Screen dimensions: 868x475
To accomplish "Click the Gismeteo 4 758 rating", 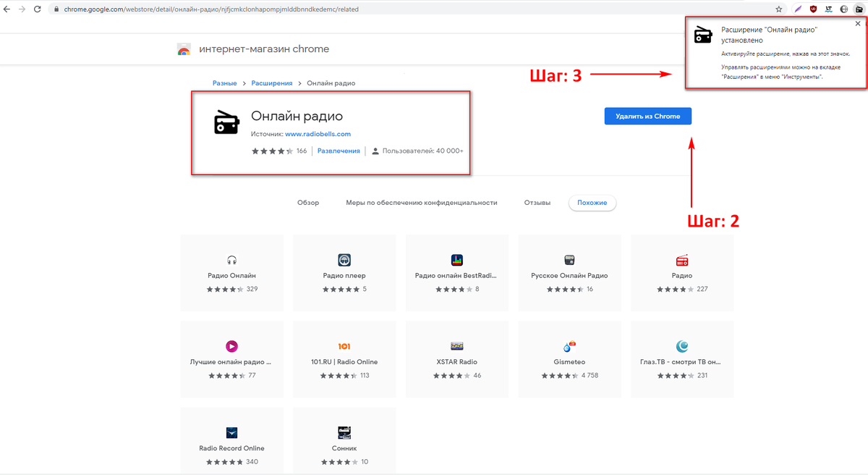I will (x=569, y=375).
